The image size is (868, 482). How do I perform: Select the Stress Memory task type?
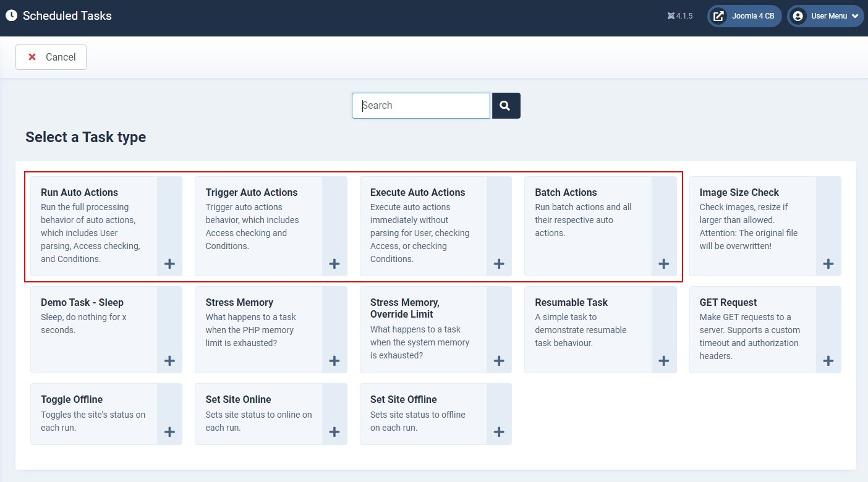[271, 329]
